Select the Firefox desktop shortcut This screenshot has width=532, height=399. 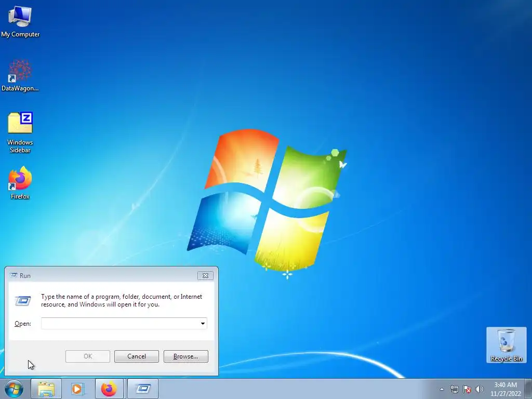tap(20, 182)
